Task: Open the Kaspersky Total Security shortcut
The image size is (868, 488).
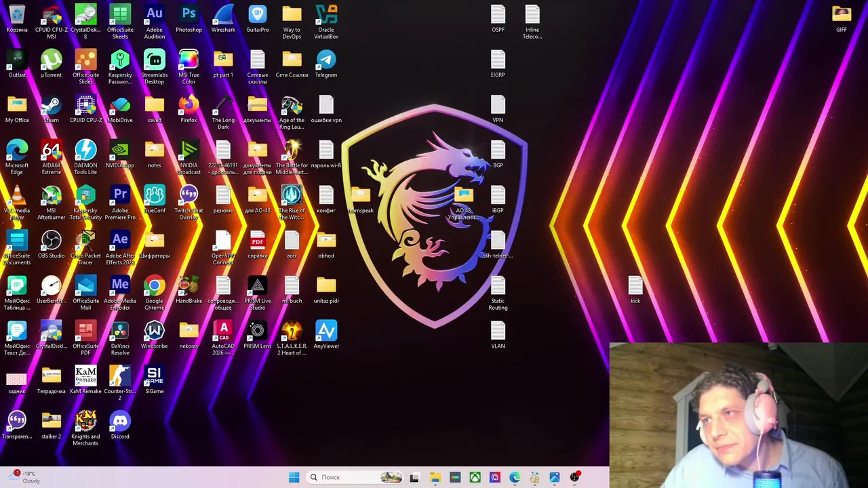Action: pyautogui.click(x=85, y=203)
